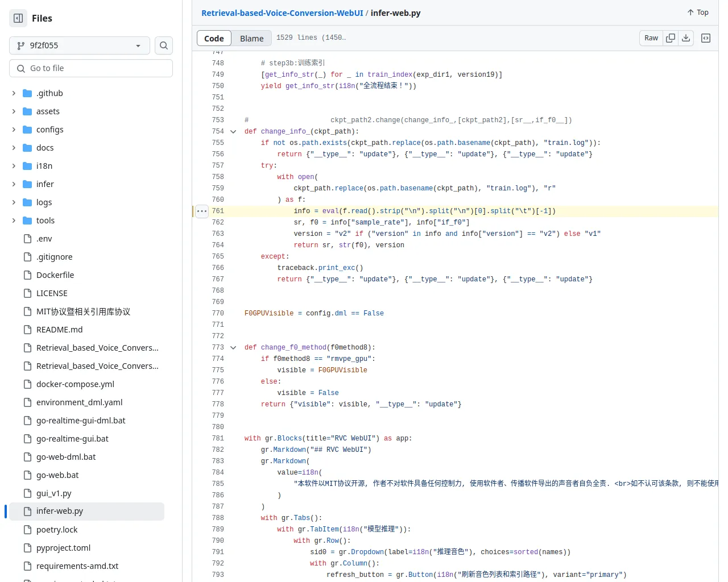Screen dimensions: 728x582
Task: Switch to the Code tab
Action: point(214,38)
